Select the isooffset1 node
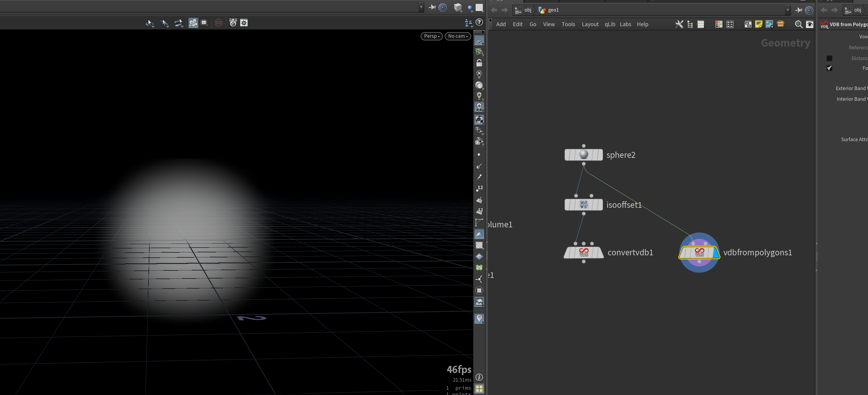Image resolution: width=868 pixels, height=395 pixels. point(584,204)
